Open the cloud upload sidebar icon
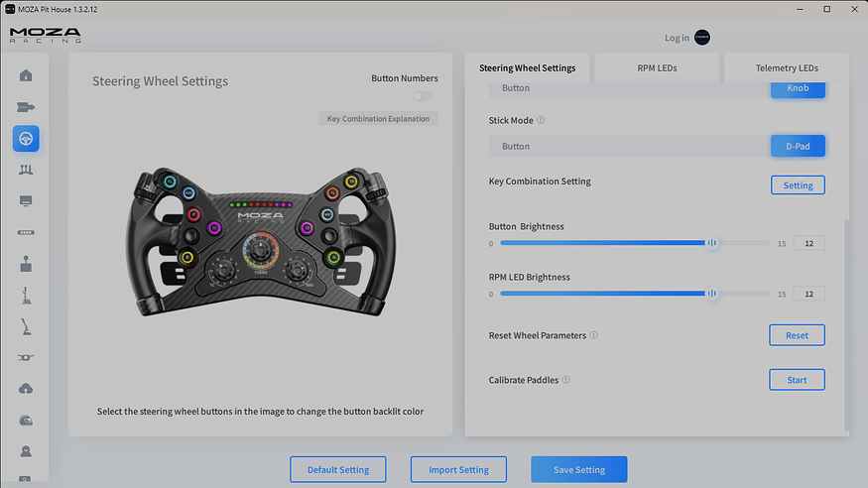 point(26,389)
